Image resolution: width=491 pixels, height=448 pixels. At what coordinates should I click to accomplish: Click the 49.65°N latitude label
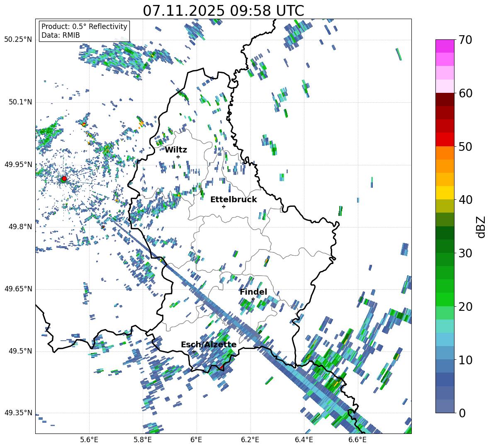(x=18, y=289)
